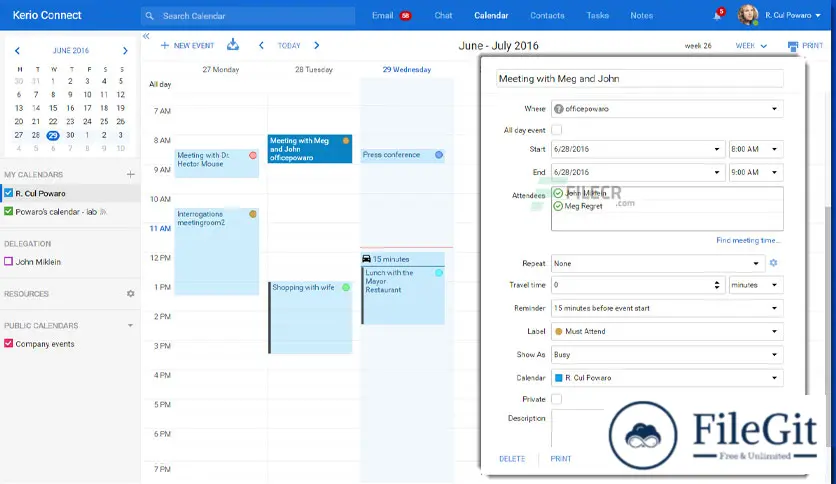Click the blue label dot on Press conference
836x484 pixels.
(x=439, y=155)
